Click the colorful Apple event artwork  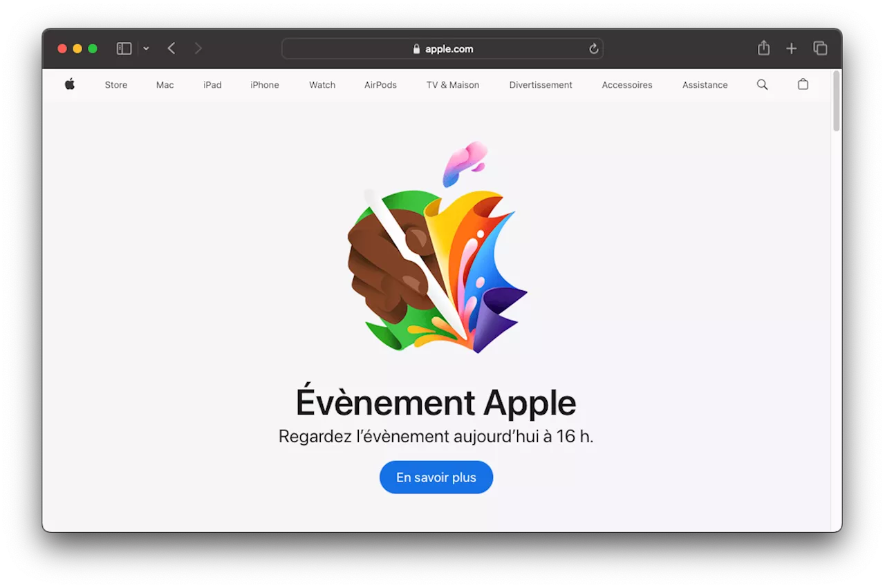click(x=437, y=247)
